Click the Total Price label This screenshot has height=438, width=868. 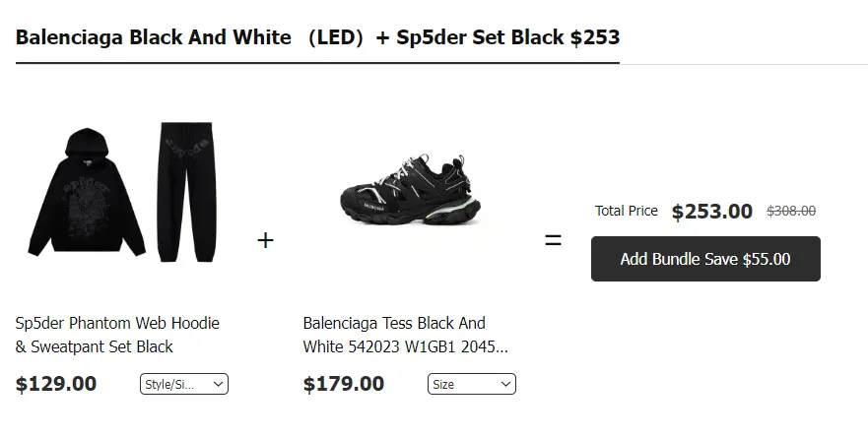[626, 211]
